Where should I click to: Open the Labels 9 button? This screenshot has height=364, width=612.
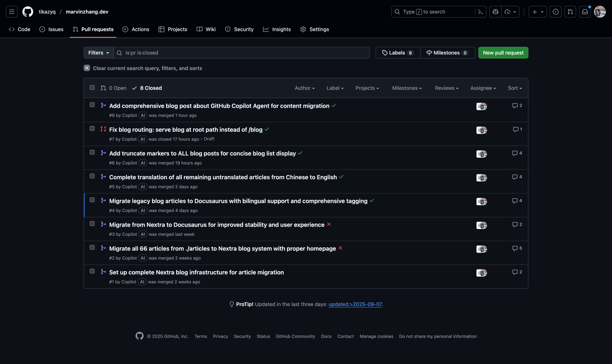[x=398, y=53]
